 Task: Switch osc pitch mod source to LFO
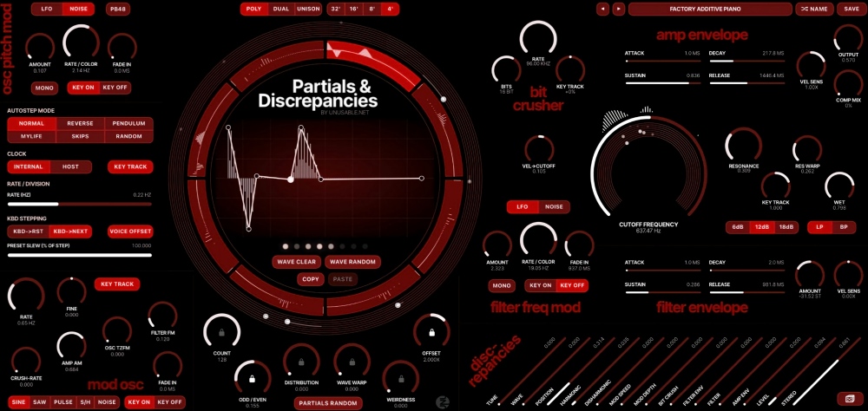tap(47, 9)
